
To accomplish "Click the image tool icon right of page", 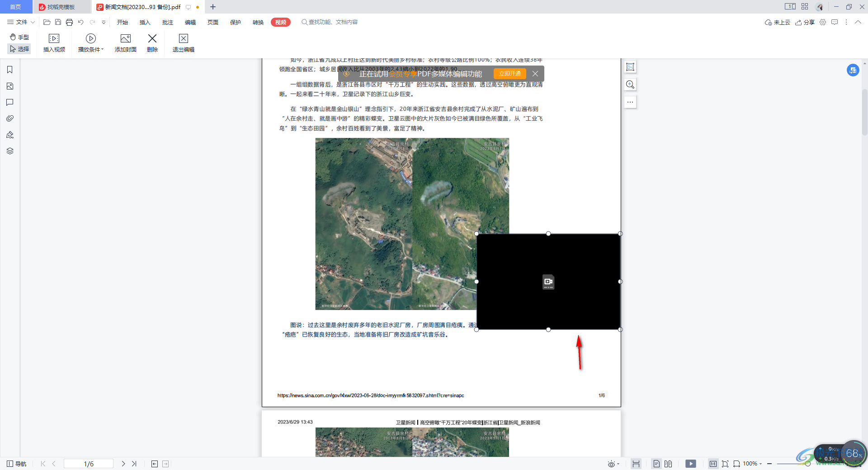I will coord(630,67).
